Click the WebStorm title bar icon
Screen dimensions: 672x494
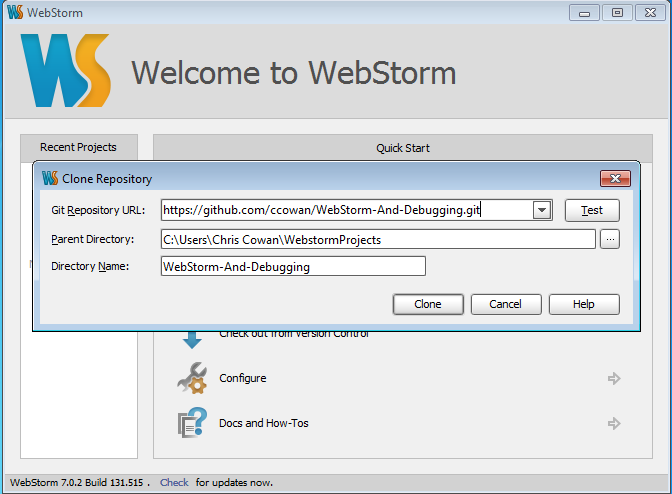15,12
